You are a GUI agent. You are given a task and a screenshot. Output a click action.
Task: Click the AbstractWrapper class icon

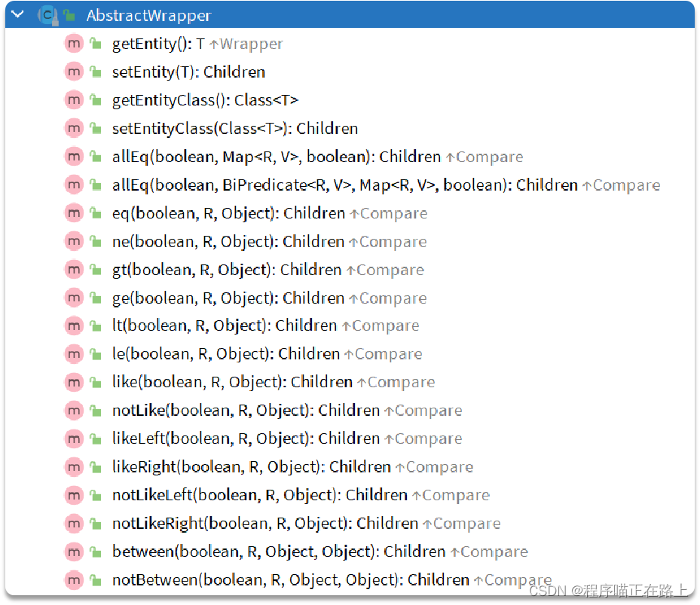(x=47, y=16)
